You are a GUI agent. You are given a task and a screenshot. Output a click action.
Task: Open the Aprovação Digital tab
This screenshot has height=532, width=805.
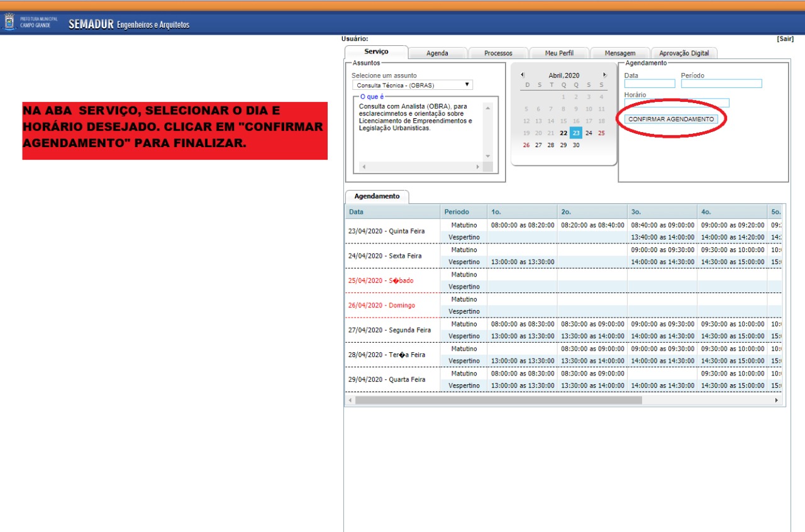pyautogui.click(x=684, y=53)
